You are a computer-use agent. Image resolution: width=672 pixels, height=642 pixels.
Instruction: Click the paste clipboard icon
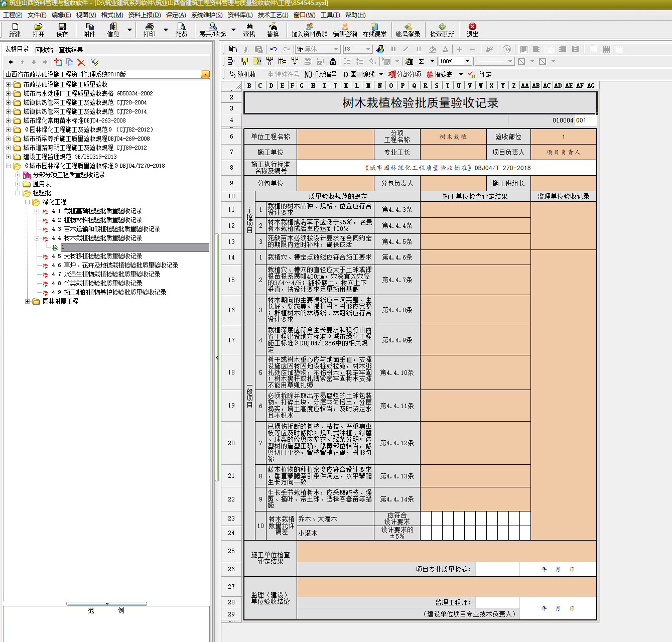[259, 49]
